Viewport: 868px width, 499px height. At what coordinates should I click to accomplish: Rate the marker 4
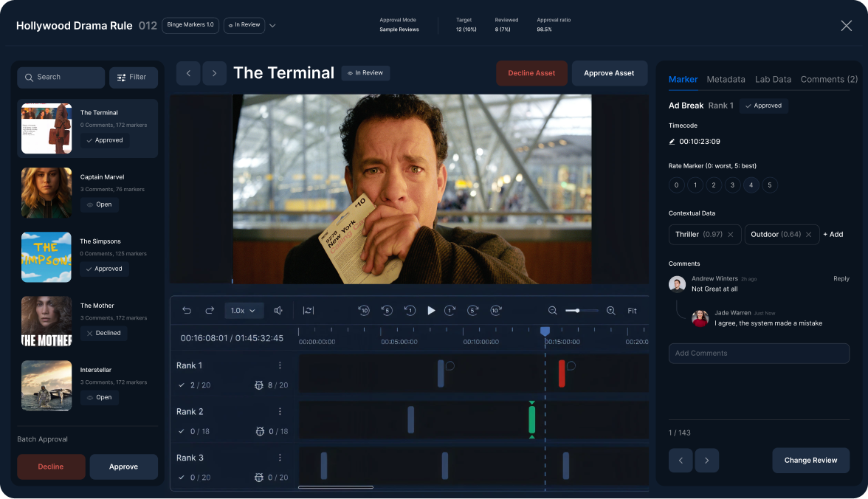click(751, 185)
